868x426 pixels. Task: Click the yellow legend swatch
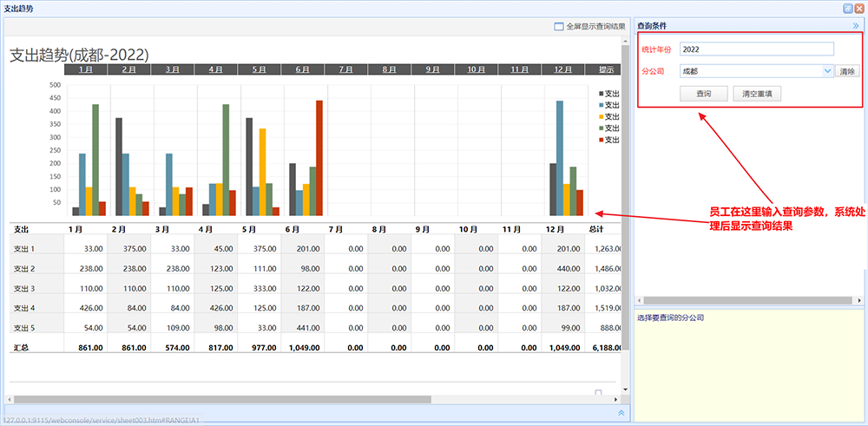[601, 117]
